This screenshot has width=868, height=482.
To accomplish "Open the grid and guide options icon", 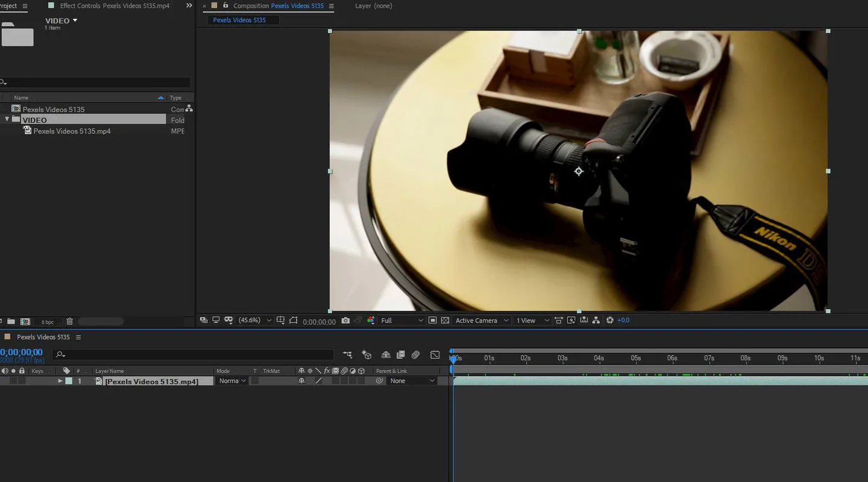I will click(x=280, y=321).
